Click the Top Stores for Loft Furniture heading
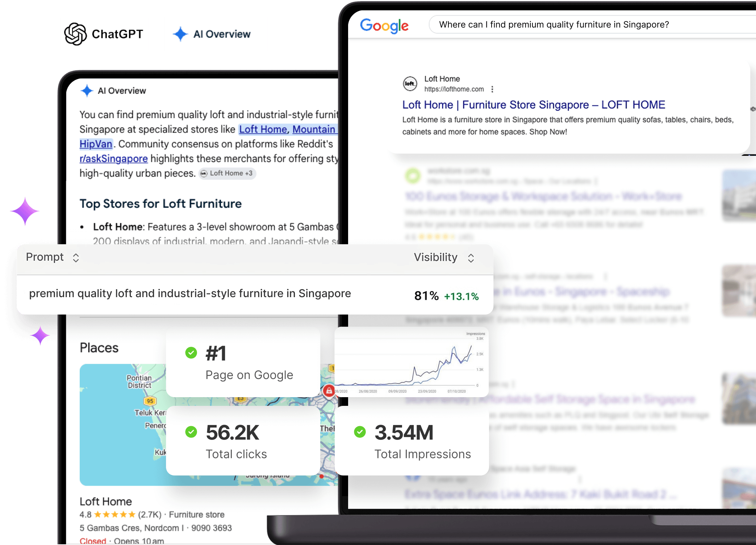 pos(160,204)
